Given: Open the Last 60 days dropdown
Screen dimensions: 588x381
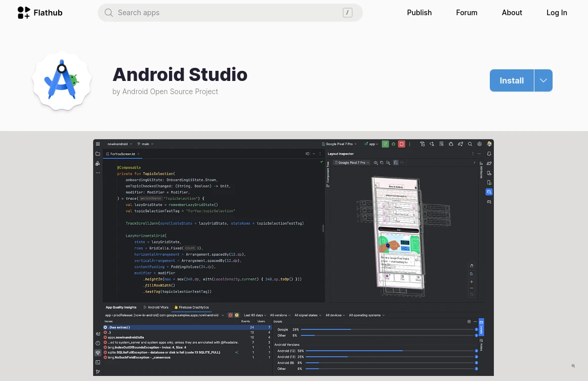Looking at the screenshot, I should pos(255,315).
